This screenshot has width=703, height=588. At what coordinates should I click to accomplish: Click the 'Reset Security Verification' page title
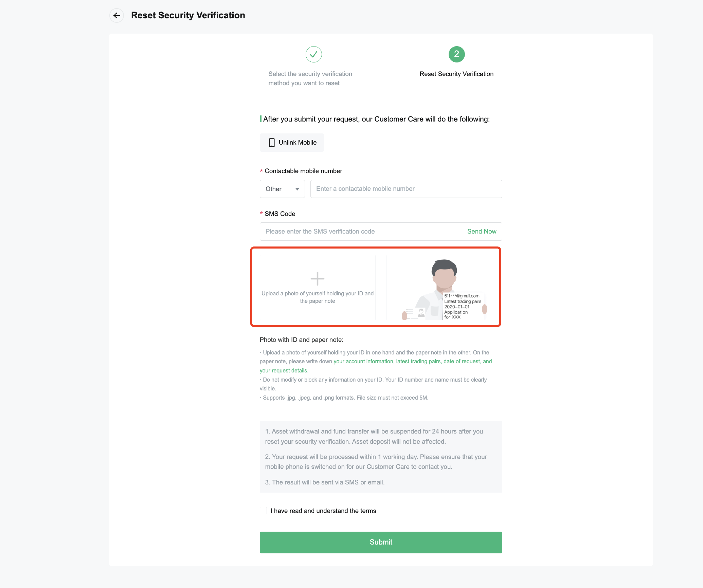[188, 15]
